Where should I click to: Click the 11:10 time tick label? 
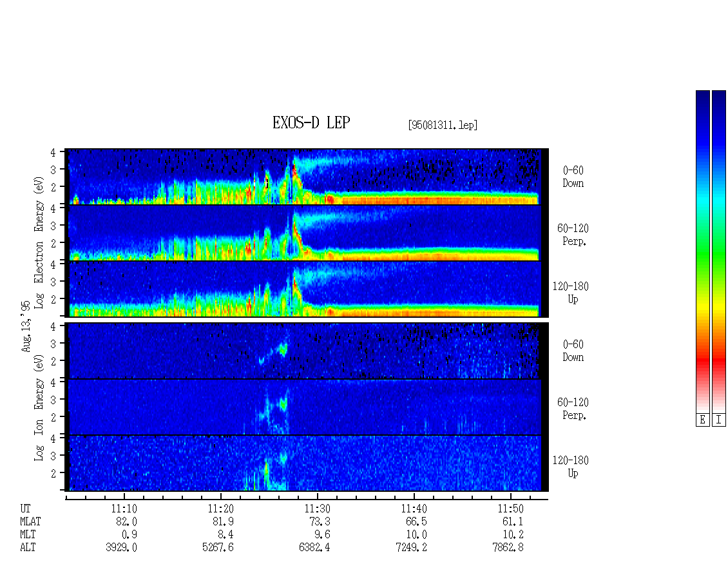point(124,509)
